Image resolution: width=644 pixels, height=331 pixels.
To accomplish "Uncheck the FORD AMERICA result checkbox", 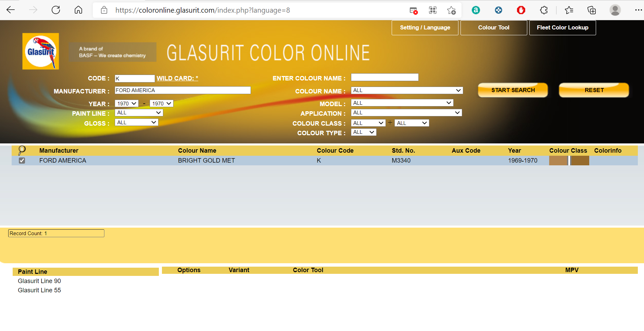I will (22, 161).
